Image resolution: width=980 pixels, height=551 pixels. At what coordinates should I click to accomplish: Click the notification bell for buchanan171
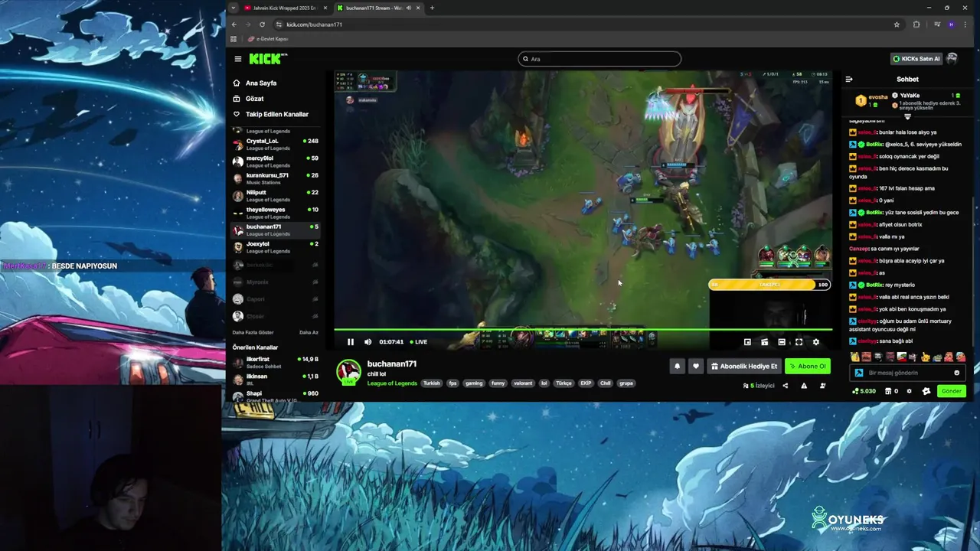click(x=677, y=367)
